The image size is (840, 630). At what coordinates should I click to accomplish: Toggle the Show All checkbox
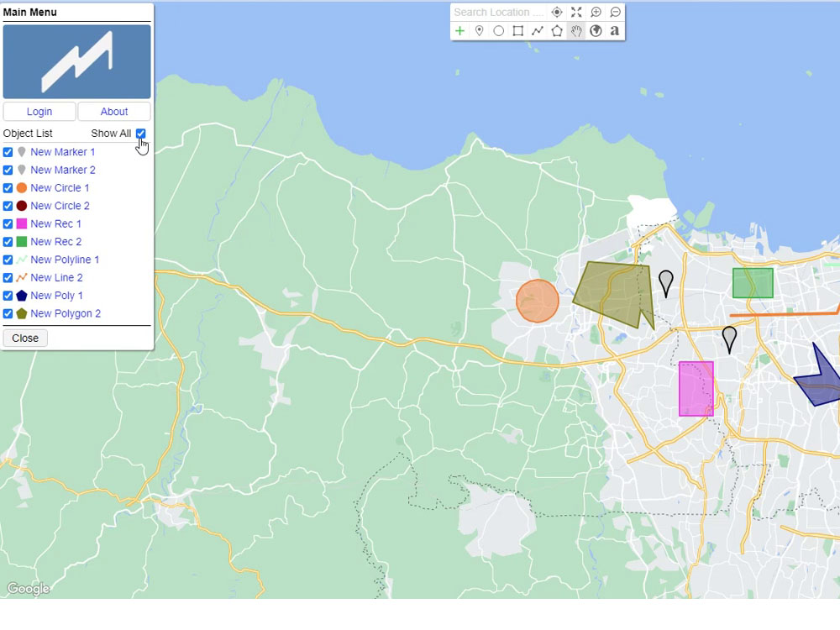140,133
